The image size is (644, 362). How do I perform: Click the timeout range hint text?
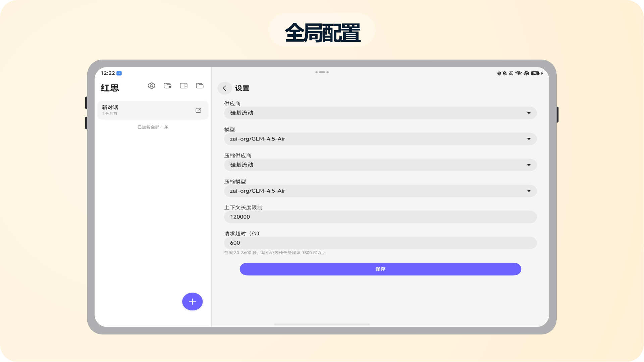tap(275, 253)
